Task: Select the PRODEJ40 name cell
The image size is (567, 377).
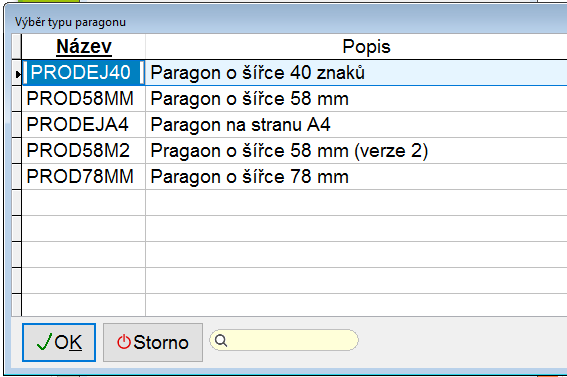Action: pyautogui.click(x=84, y=73)
